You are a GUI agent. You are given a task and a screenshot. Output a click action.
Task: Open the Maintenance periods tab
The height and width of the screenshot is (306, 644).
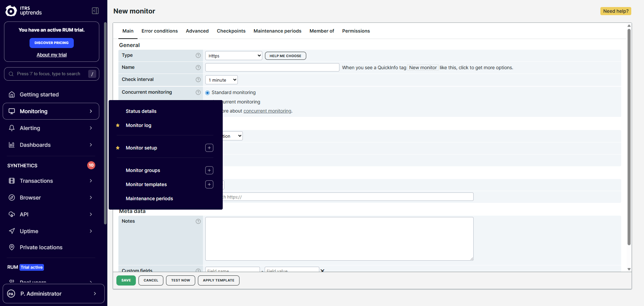(x=277, y=31)
